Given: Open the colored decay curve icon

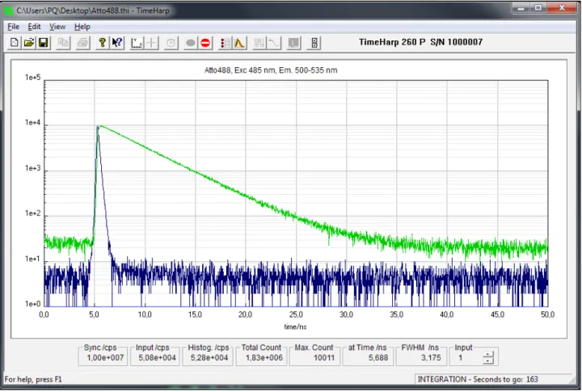Looking at the screenshot, I should [240, 43].
